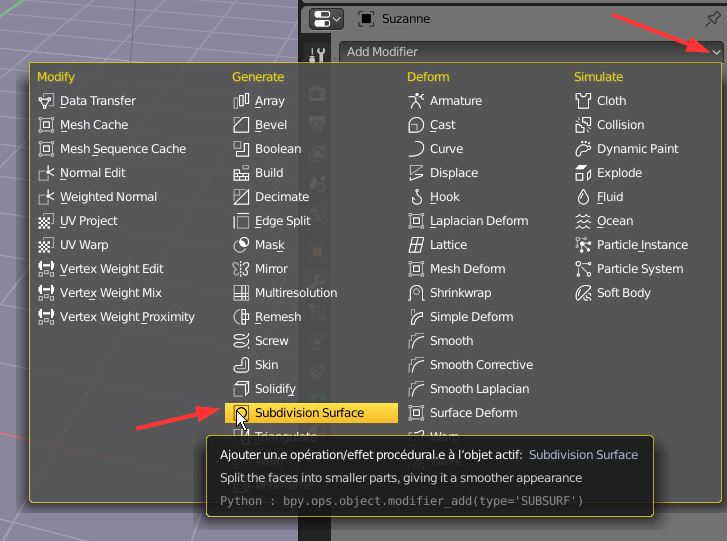Click the Hook modifier icon
This screenshot has width=727, height=541.
click(x=416, y=197)
